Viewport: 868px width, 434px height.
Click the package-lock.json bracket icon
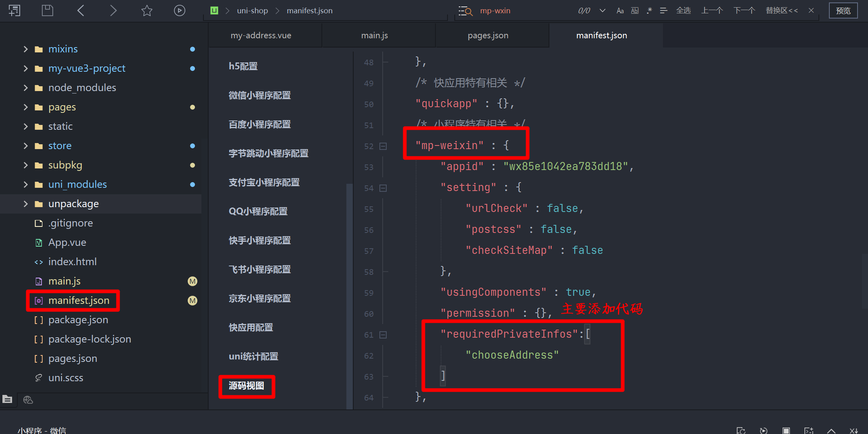click(x=39, y=339)
